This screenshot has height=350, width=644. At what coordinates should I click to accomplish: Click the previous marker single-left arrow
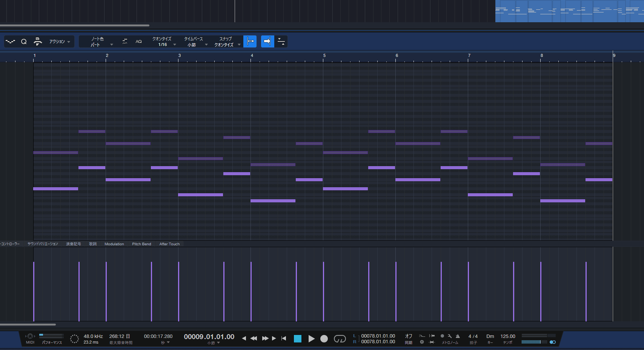pyautogui.click(x=244, y=338)
